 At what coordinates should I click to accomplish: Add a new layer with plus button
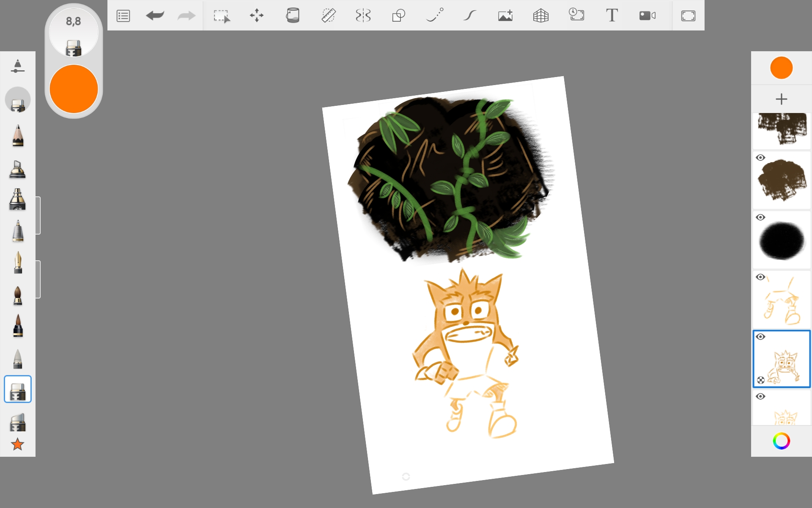[781, 99]
